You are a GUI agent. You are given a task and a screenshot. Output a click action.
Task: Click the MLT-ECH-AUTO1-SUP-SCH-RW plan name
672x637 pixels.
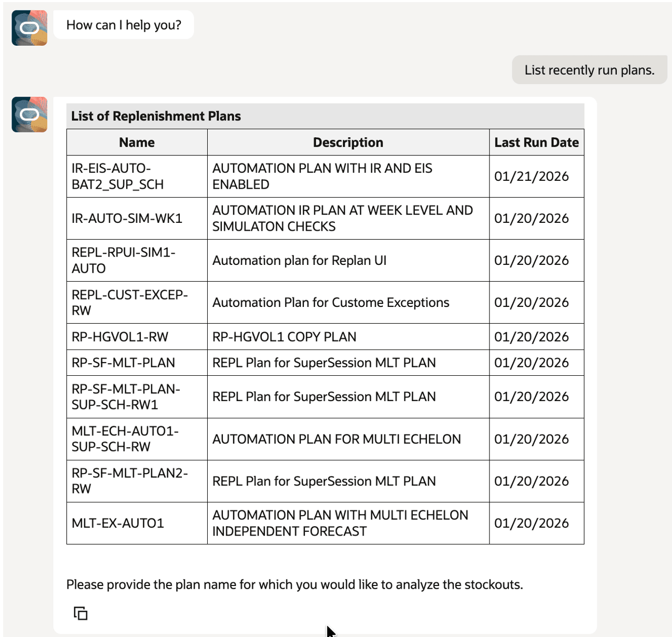point(125,439)
